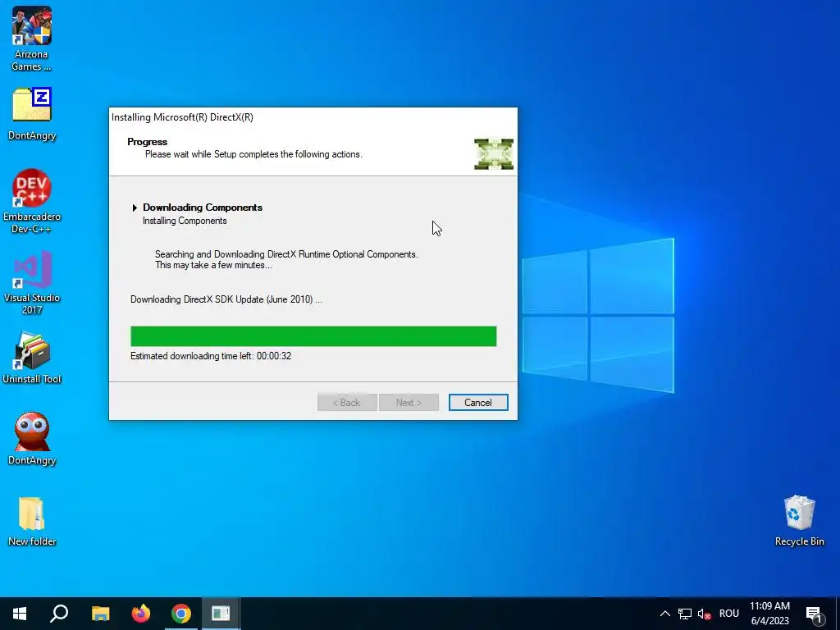The width and height of the screenshot is (840, 630).
Task: Launch the Embarcadero Dev-C++ shortcut
Action: [x=32, y=202]
